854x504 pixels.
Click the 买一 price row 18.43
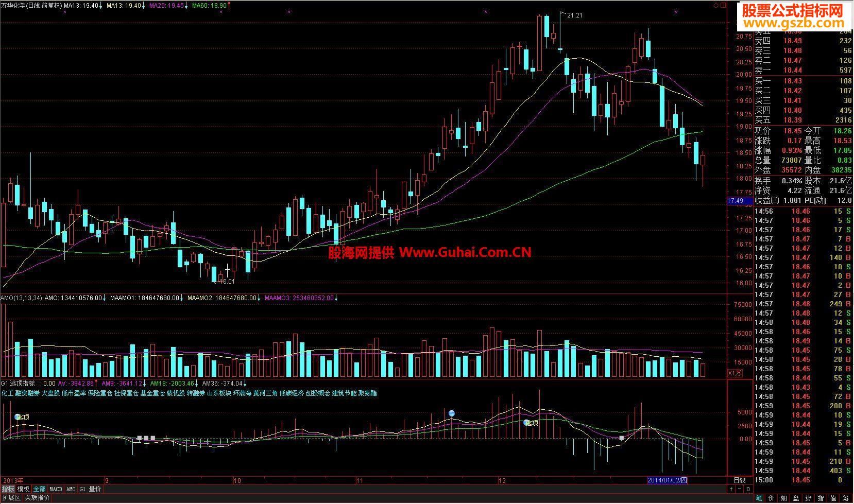[x=803, y=81]
